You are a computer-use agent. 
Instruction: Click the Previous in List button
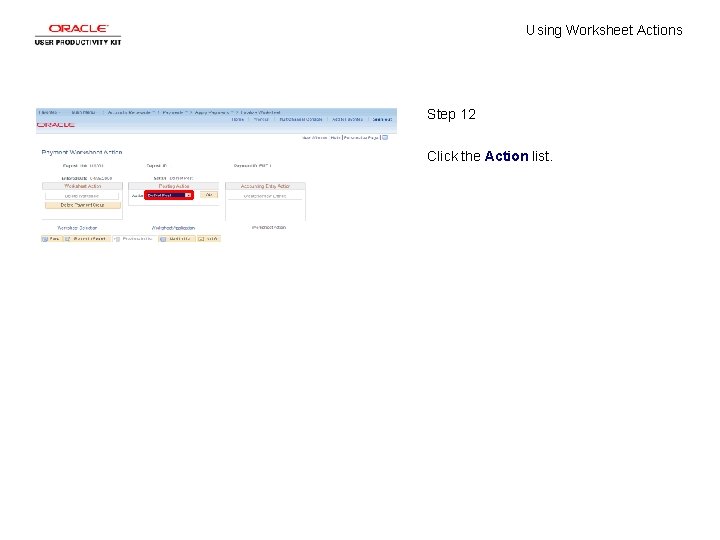click(134, 239)
